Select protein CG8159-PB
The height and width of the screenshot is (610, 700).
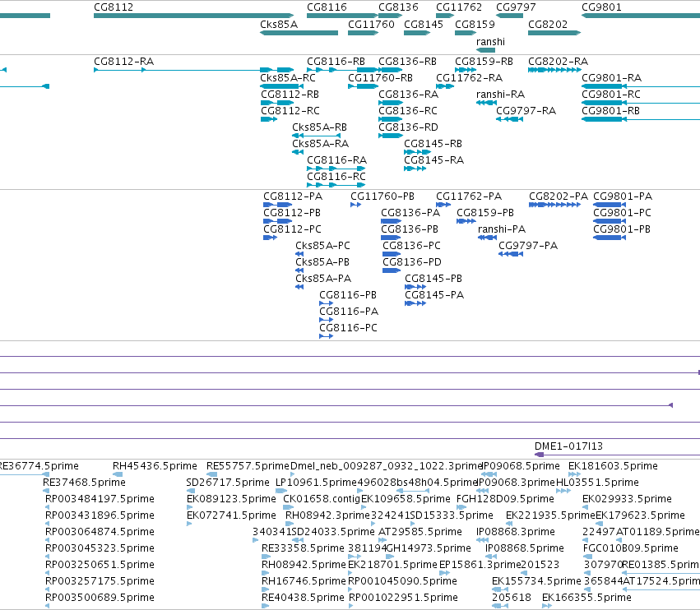[x=466, y=221]
